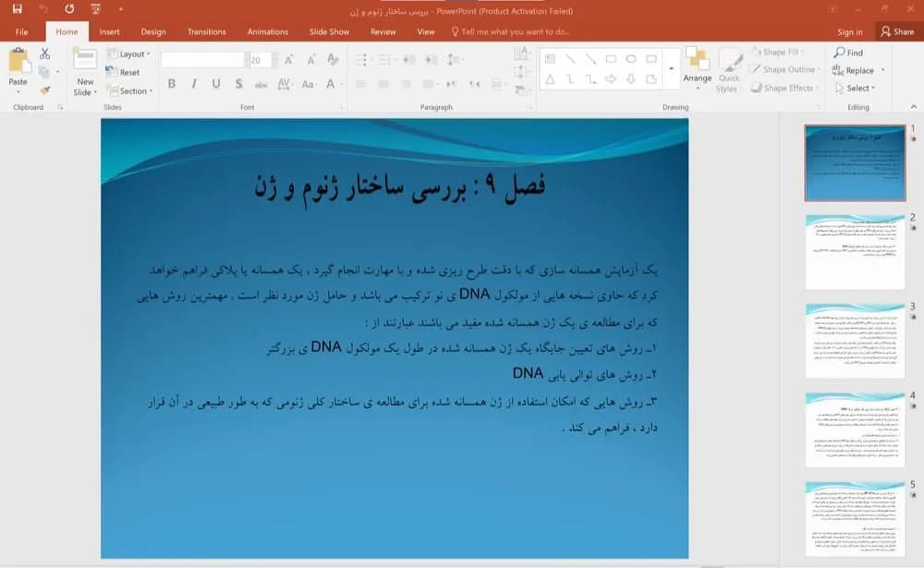The image size is (924, 568).
Task: Open slide 4 thumbnail
Action: tap(855, 430)
